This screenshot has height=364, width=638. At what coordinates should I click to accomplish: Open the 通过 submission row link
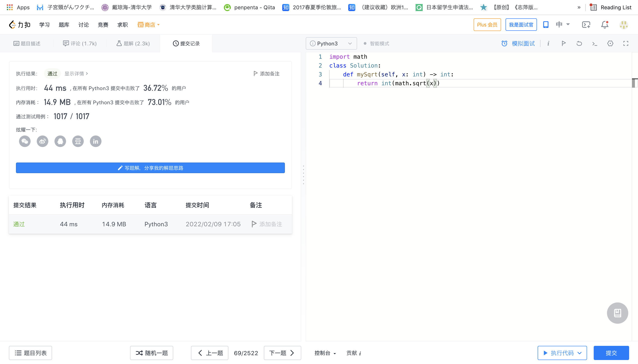[x=19, y=224]
